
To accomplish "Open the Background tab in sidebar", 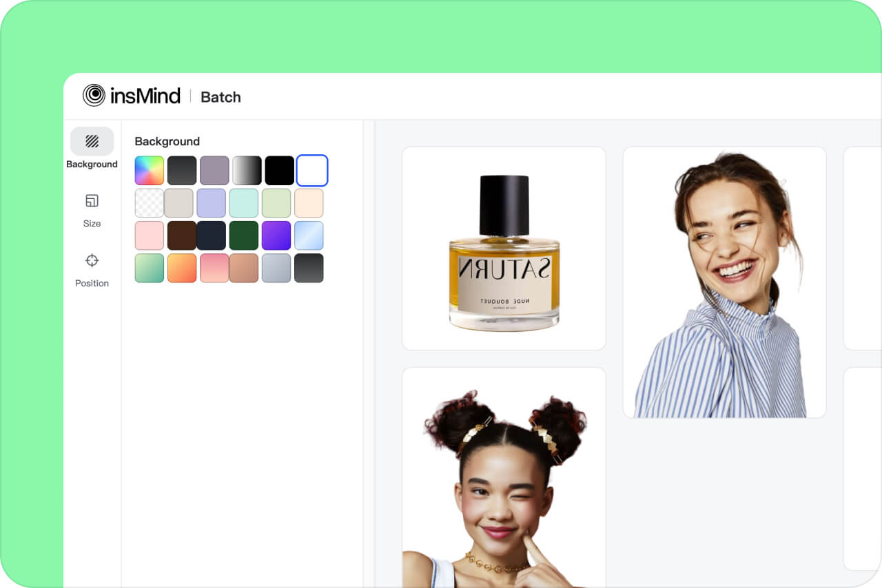I will (x=92, y=148).
